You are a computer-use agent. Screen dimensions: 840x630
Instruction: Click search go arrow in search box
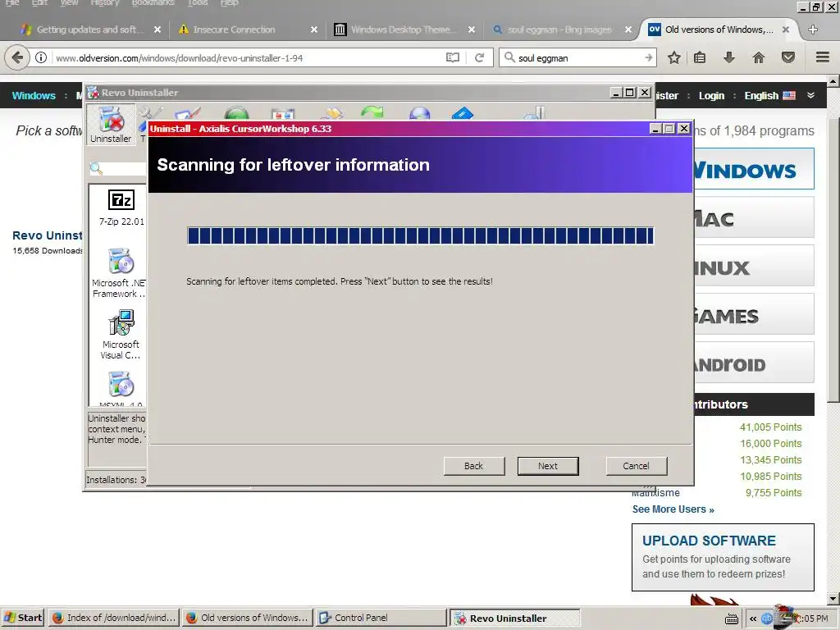pos(649,58)
